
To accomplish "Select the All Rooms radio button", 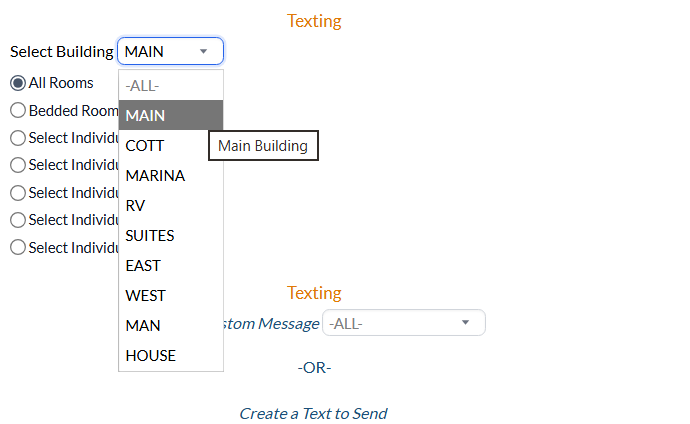I will pyautogui.click(x=18, y=83).
